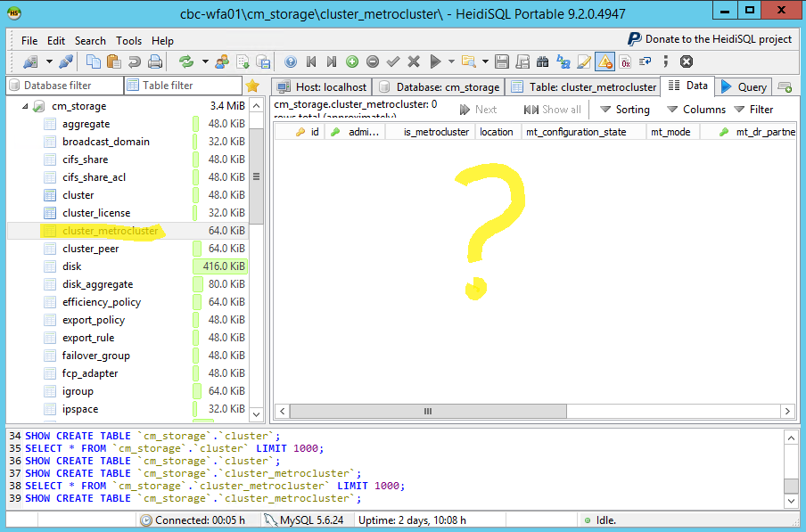The image size is (806, 532).
Task: Click the Print icon in toolbar
Action: (155, 61)
